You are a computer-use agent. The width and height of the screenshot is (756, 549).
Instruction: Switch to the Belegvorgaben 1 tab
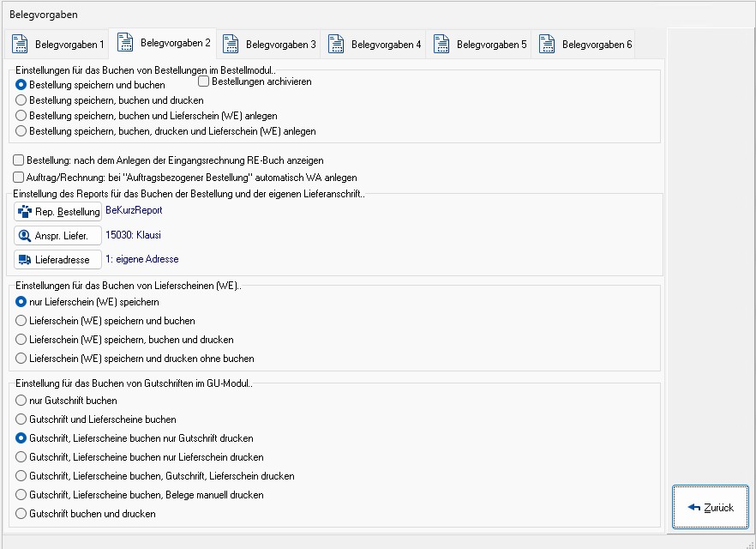(57, 45)
